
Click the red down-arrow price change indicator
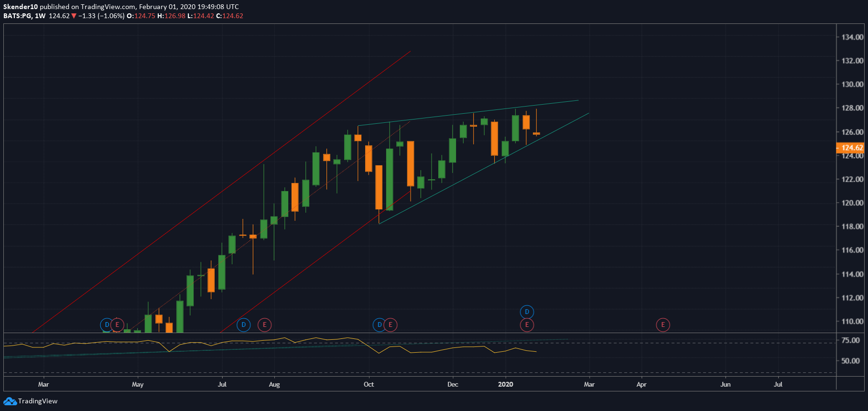74,16
